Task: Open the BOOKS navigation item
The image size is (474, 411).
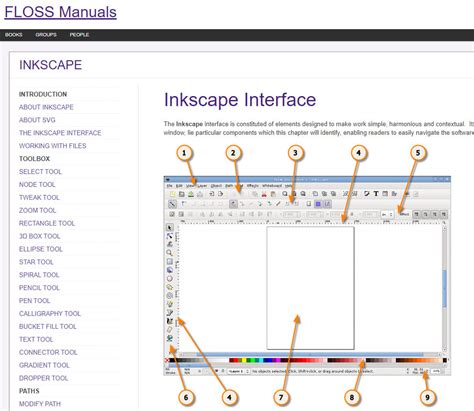Action: point(14,35)
